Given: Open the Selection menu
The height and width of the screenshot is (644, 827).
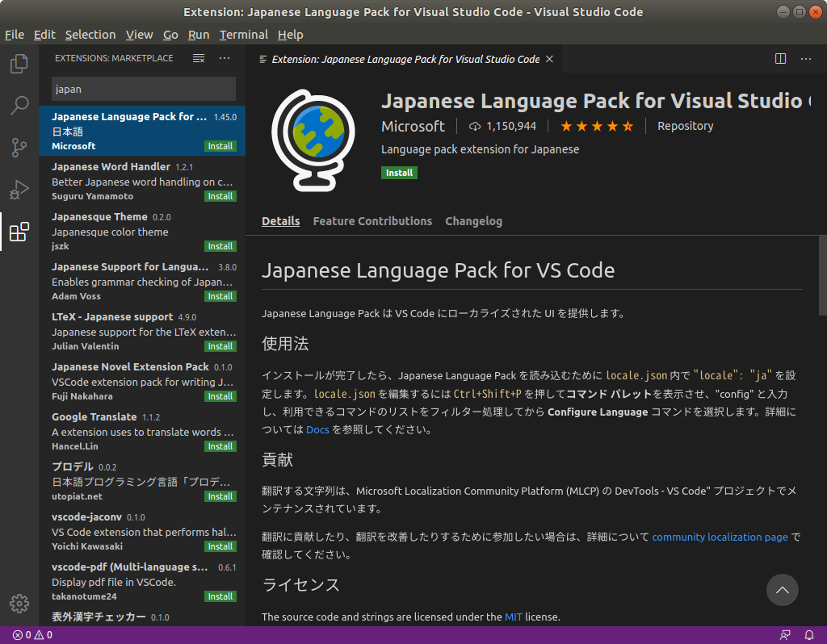Looking at the screenshot, I should (x=90, y=35).
